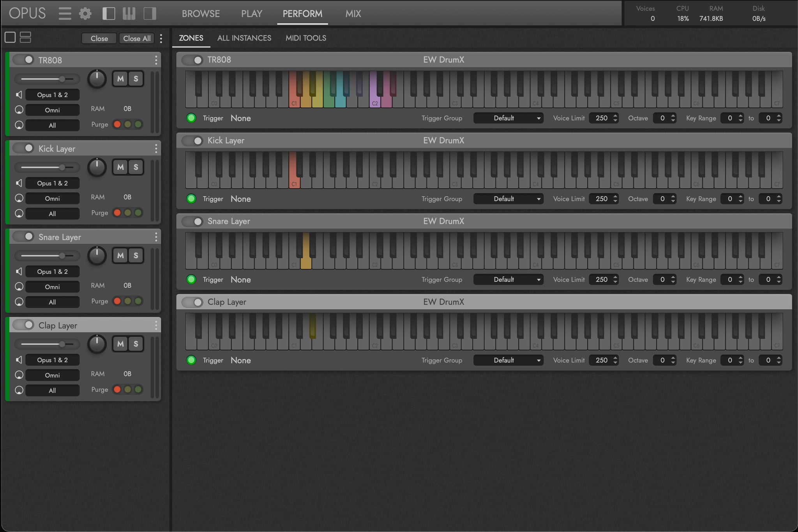Toggle the right sidebar panel icon

tap(150, 14)
